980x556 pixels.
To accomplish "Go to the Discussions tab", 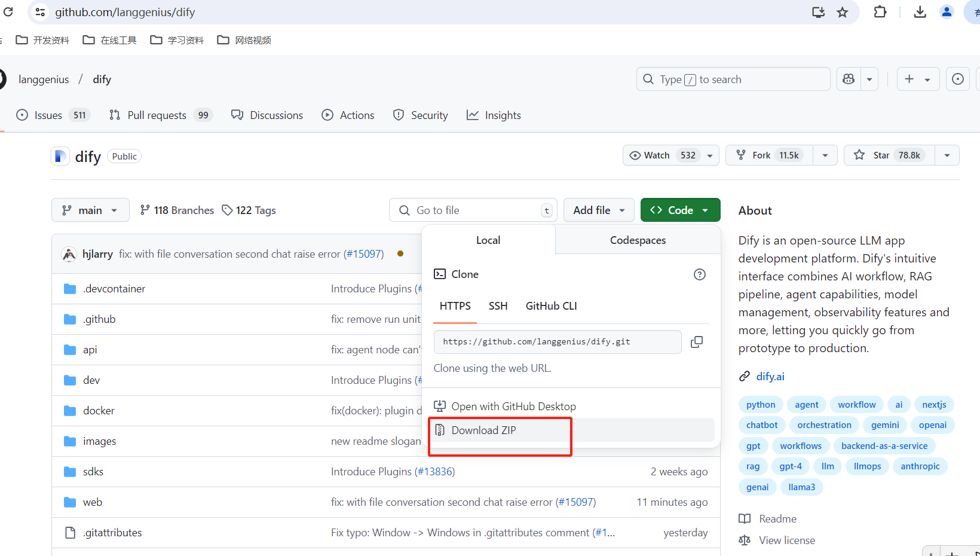I will pyautogui.click(x=267, y=115).
